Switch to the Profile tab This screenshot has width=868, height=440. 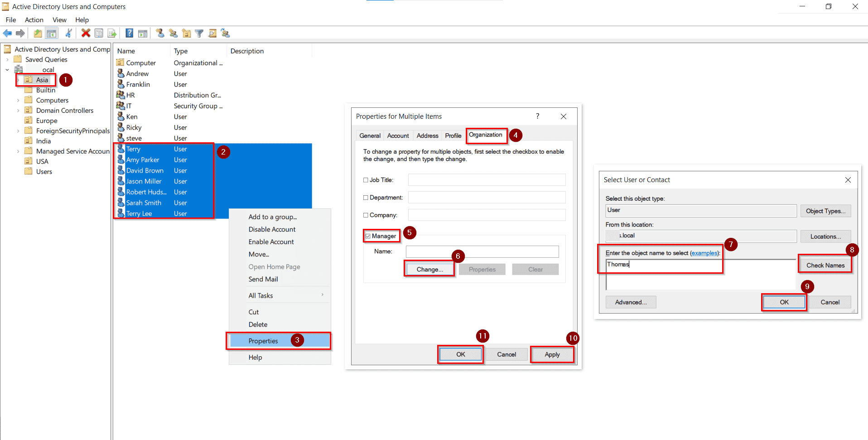pyautogui.click(x=453, y=135)
